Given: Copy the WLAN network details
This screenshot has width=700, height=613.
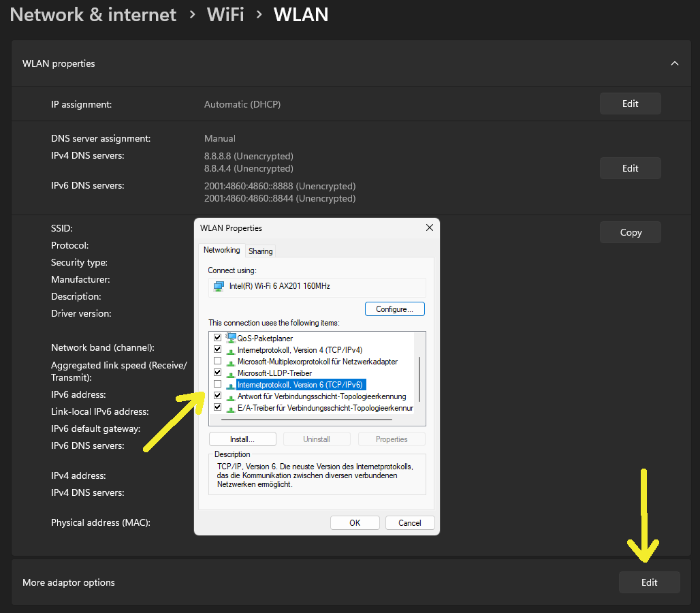Looking at the screenshot, I should (x=631, y=233).
